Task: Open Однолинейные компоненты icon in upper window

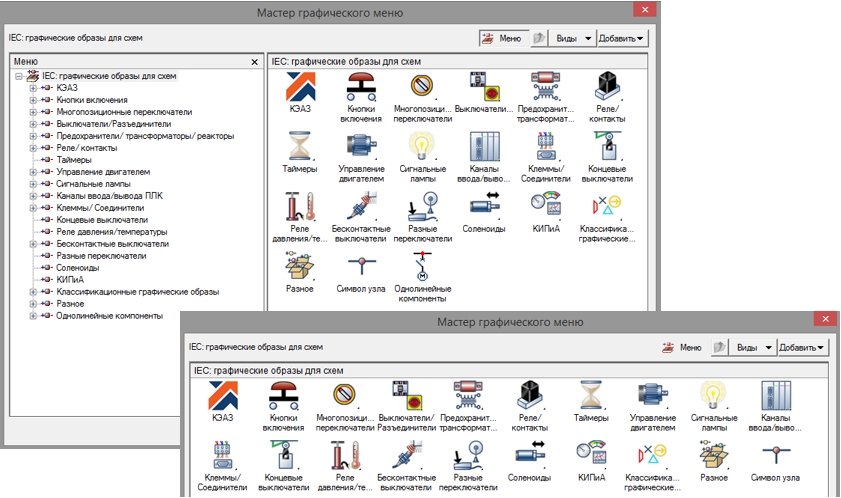Action: click(422, 266)
